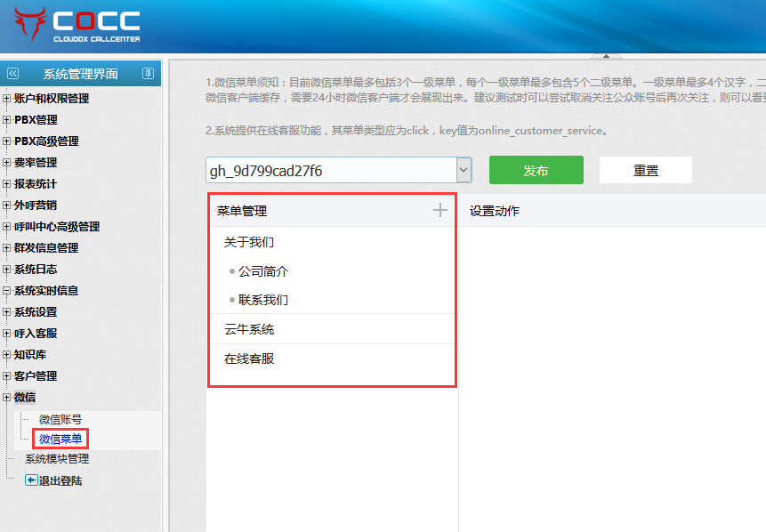Select the 在线客服 menu entry
Viewport: 766px width, 532px height.
249,359
